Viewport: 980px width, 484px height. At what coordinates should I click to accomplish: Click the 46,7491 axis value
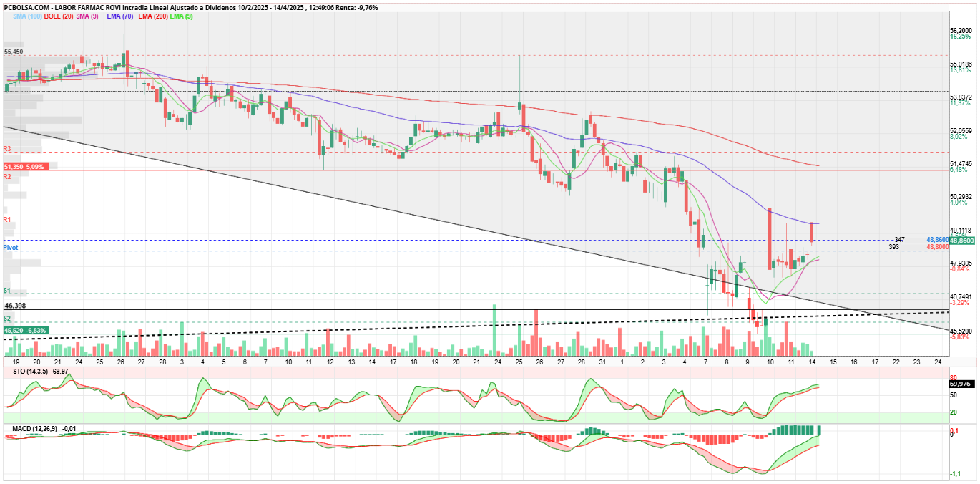click(x=961, y=296)
